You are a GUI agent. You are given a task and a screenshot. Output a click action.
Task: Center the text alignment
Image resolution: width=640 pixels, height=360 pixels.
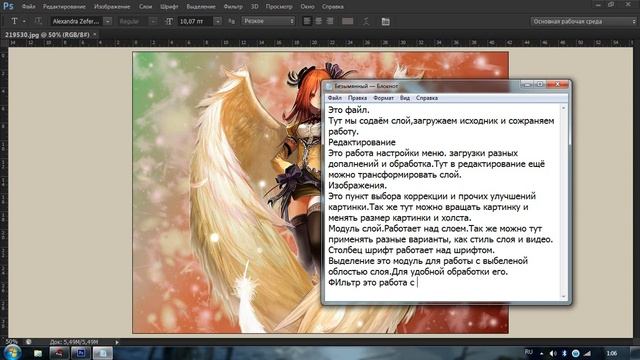click(318, 21)
